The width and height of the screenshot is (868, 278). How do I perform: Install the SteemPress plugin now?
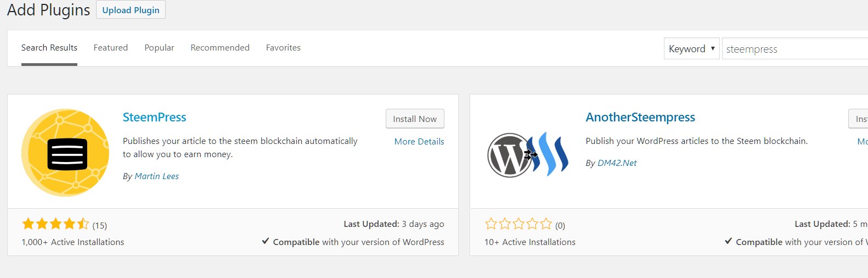[x=415, y=119]
